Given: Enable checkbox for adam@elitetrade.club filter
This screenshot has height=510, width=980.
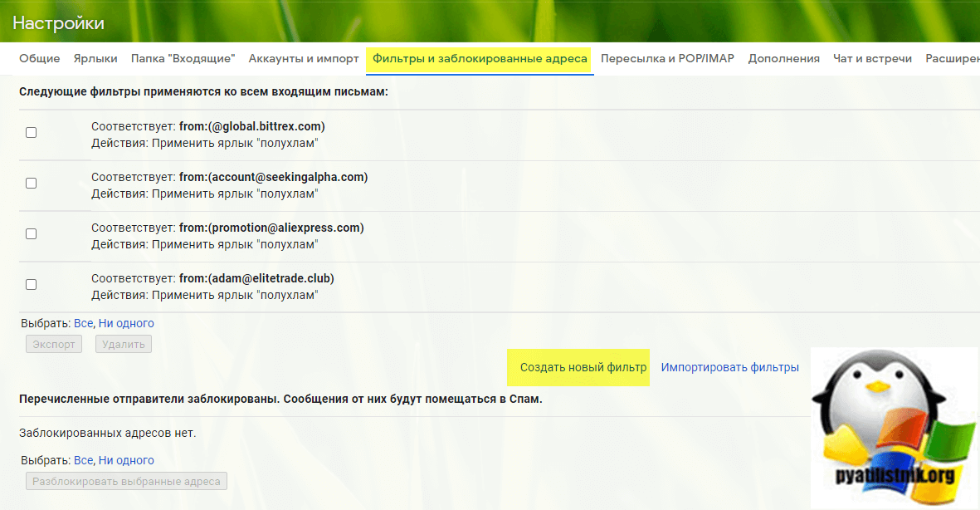Looking at the screenshot, I should [32, 284].
